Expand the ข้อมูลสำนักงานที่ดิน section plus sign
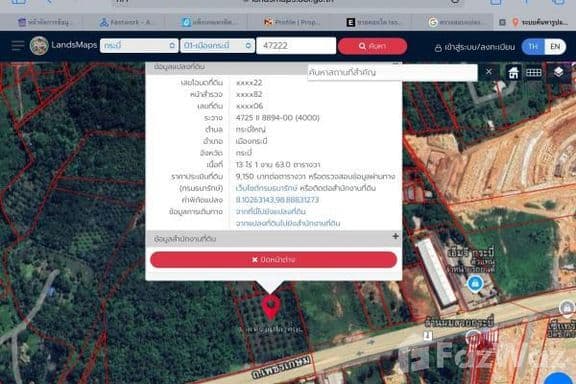Image resolution: width=576 pixels, height=384 pixels. pos(395,237)
